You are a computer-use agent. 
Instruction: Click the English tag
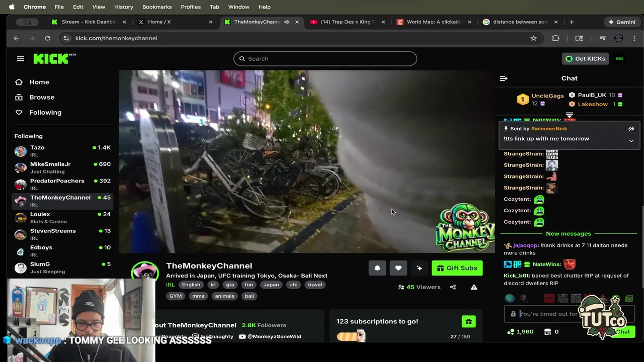pyautogui.click(x=191, y=285)
